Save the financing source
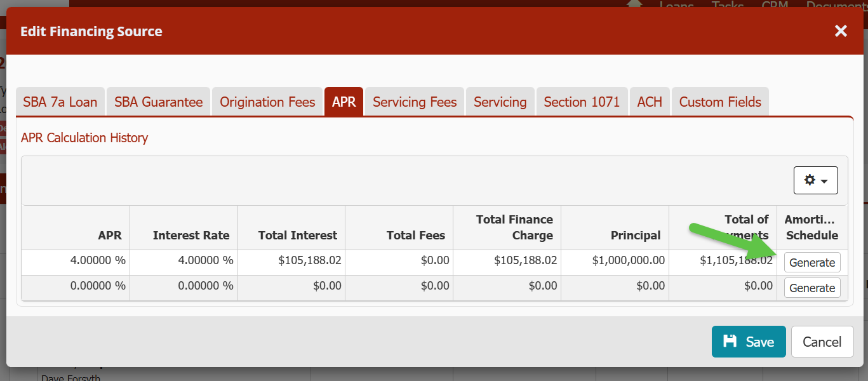Screen dimensions: 868x381 click(749, 342)
